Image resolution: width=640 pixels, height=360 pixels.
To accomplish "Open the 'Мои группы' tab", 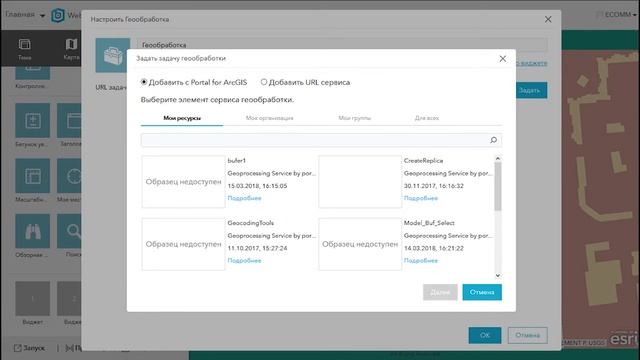I will (354, 118).
